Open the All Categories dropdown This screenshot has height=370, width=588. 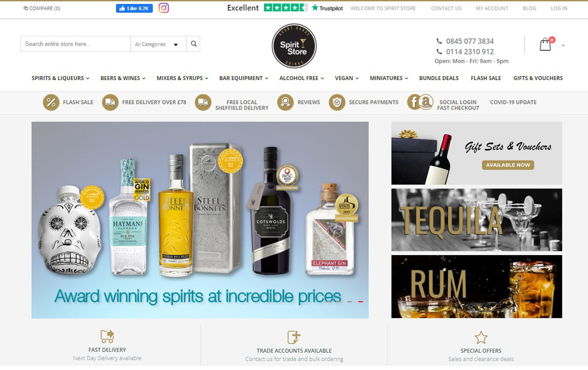coord(159,44)
